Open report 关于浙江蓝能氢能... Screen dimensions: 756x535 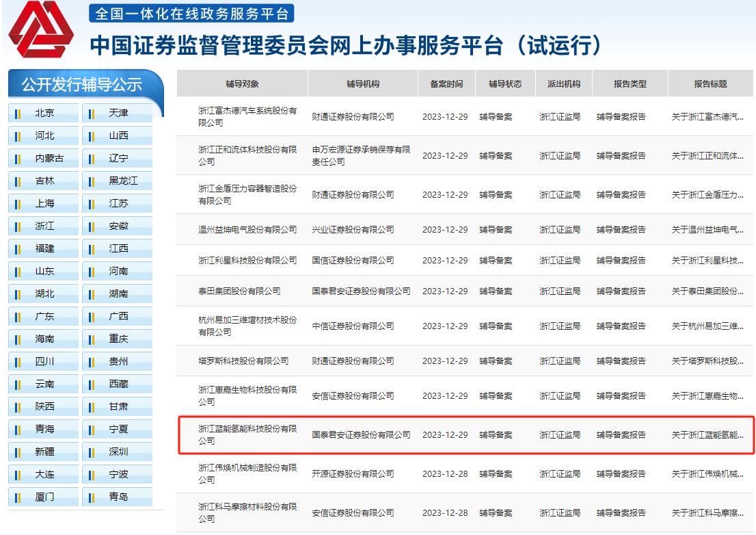(x=707, y=435)
